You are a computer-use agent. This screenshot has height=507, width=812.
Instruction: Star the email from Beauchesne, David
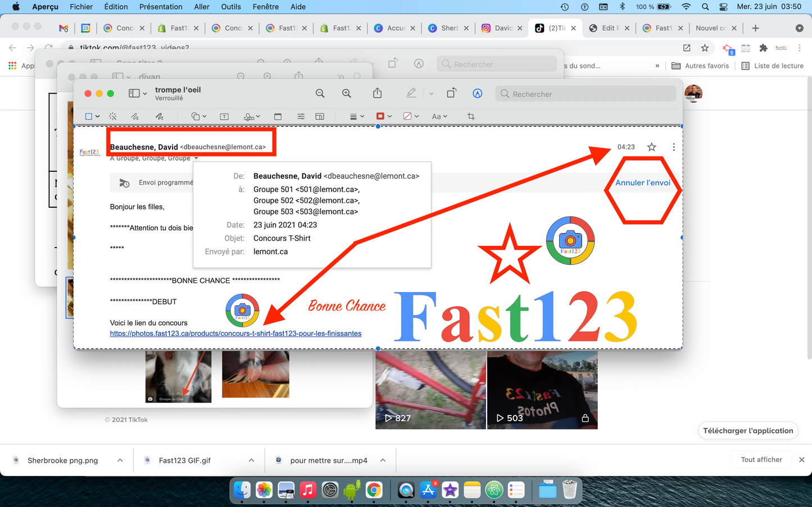(x=651, y=147)
